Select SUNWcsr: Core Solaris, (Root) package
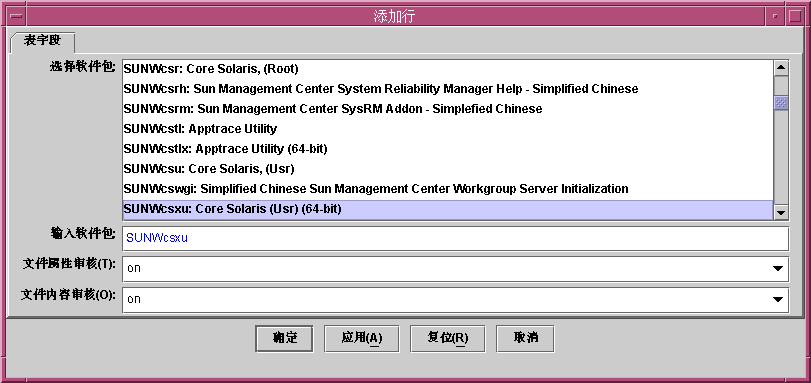 (448, 69)
